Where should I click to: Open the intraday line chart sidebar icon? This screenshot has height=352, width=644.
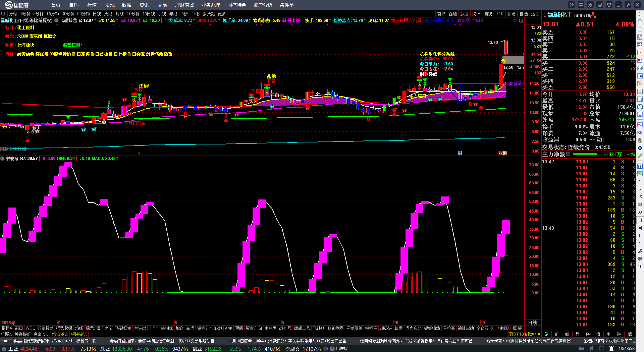pos(640,53)
